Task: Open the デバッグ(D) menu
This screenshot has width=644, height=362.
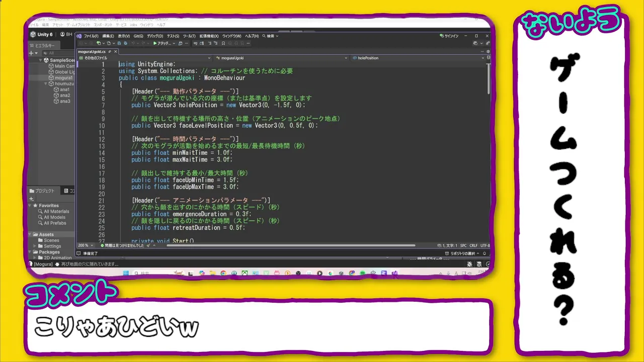Action: 155,36
